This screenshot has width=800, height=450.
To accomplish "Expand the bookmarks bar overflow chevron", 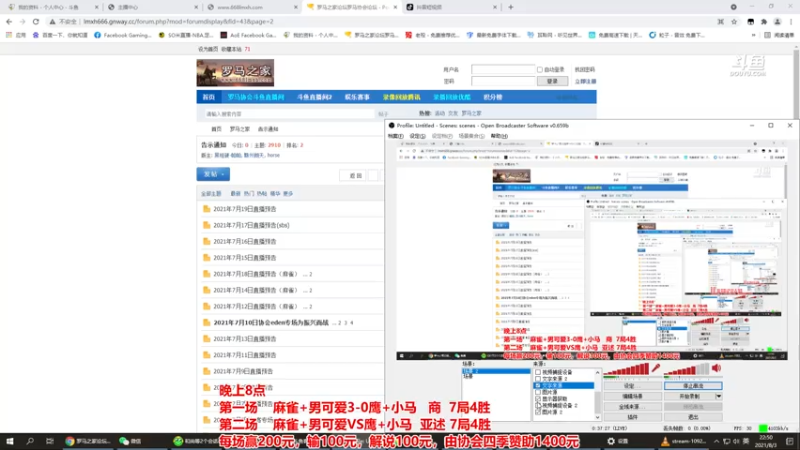I will coord(754,35).
